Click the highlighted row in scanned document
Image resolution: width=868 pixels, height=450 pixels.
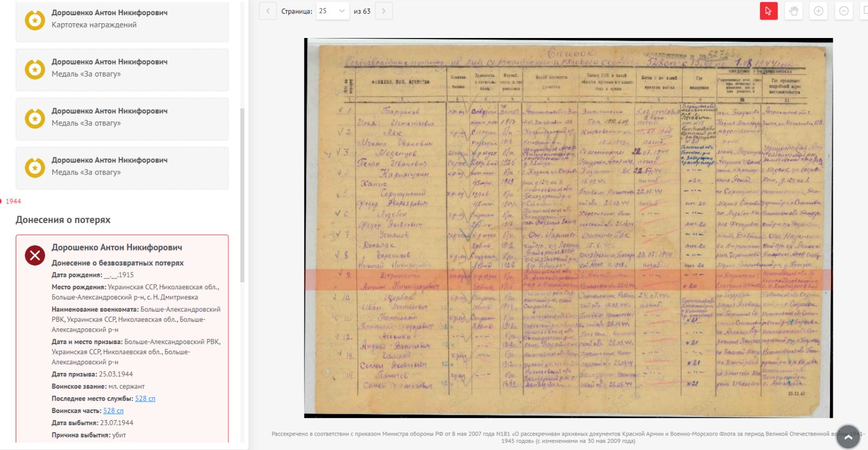point(568,280)
